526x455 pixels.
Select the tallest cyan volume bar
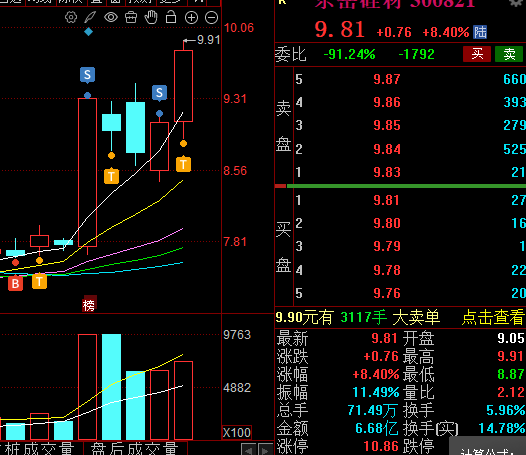point(111,387)
